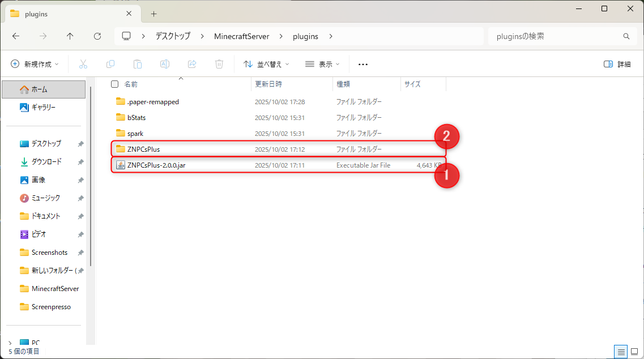The height and width of the screenshot is (359, 644).
Task: Switch to large thumbnails via status bar icon
Action: point(636,352)
